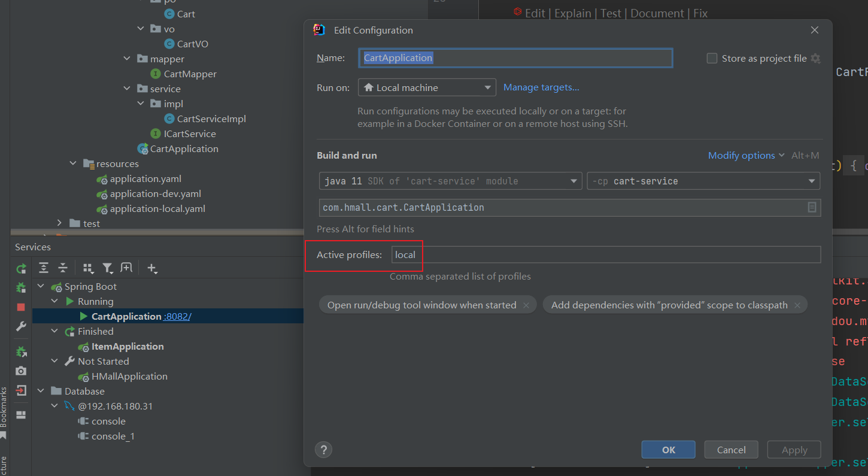
Task: Click the Fix inline action in editor
Action: (700, 13)
